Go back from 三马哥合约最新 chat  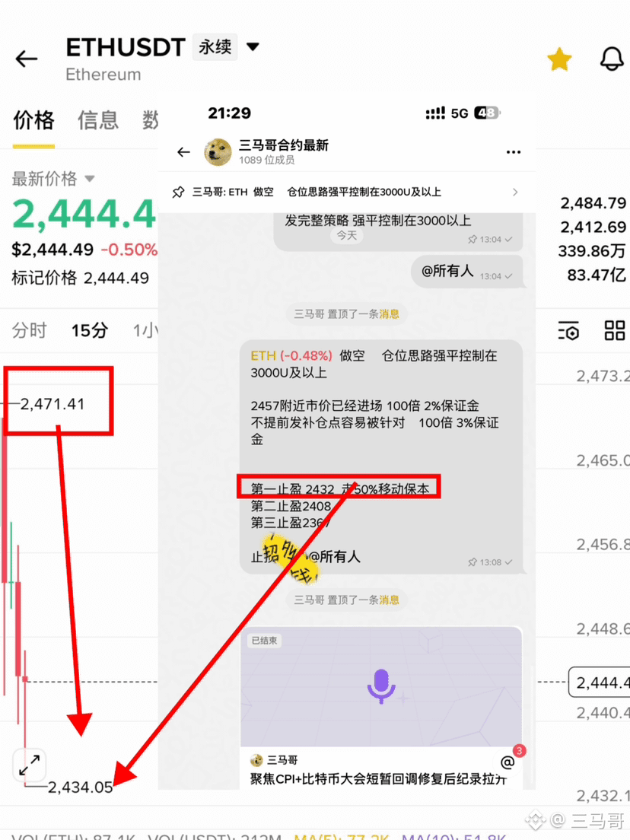(184, 152)
